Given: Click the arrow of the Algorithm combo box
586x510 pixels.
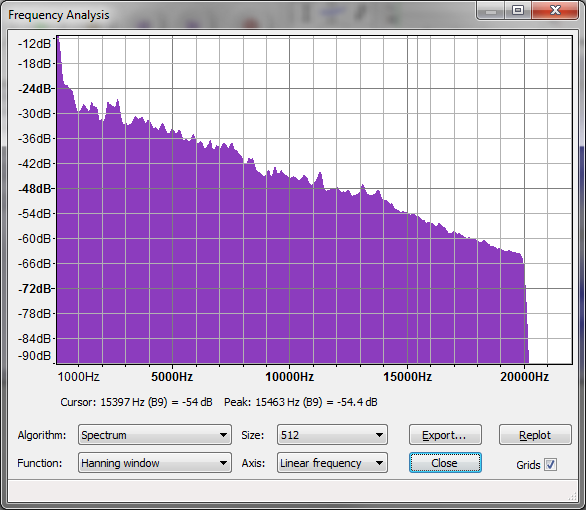Looking at the screenshot, I should 223,435.
